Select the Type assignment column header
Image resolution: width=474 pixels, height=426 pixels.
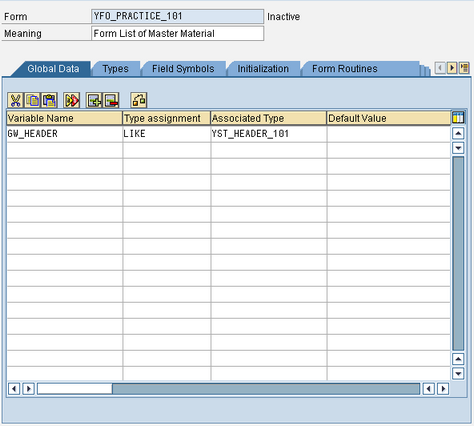tap(167, 118)
